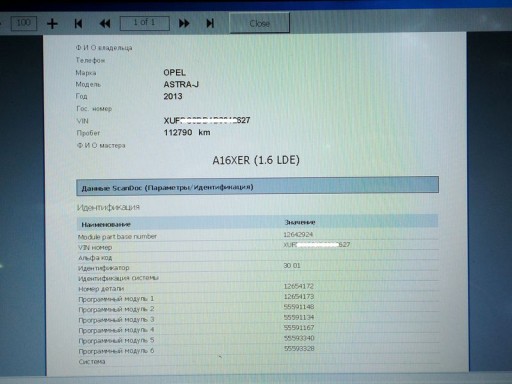This screenshot has width=512, height=384.
Task: Select 'Програмнный модуль 6' row label
Action: (x=116, y=351)
